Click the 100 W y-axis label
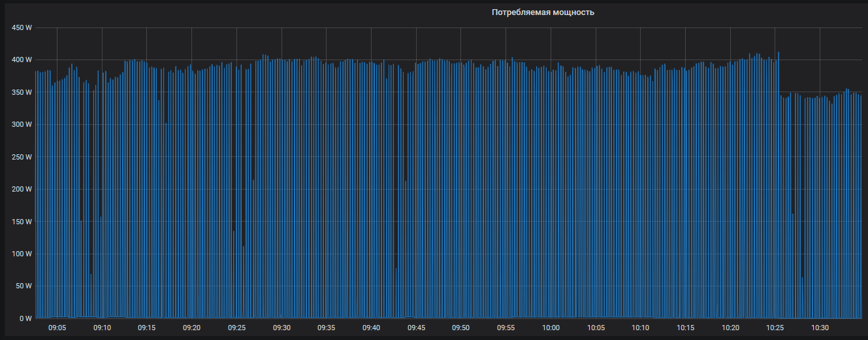Image resolution: width=868 pixels, height=340 pixels. [x=22, y=254]
